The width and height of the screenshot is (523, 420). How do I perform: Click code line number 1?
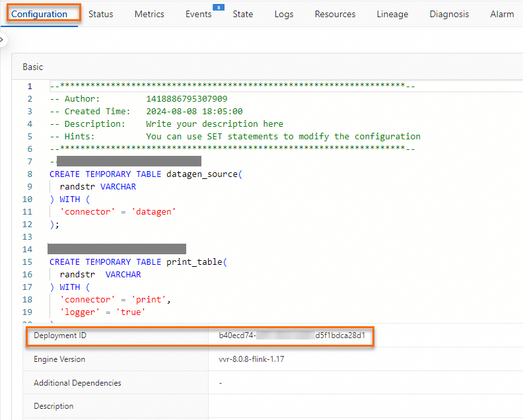pyautogui.click(x=30, y=87)
